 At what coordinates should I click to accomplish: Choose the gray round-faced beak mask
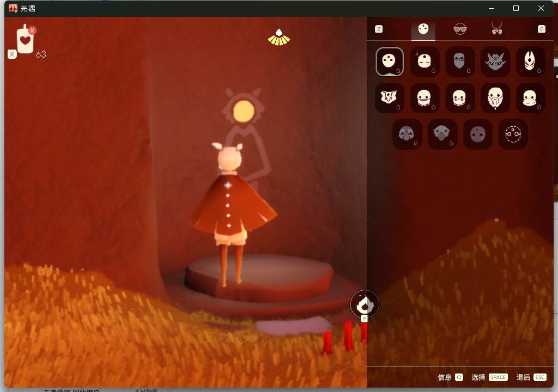pyautogui.click(x=407, y=134)
